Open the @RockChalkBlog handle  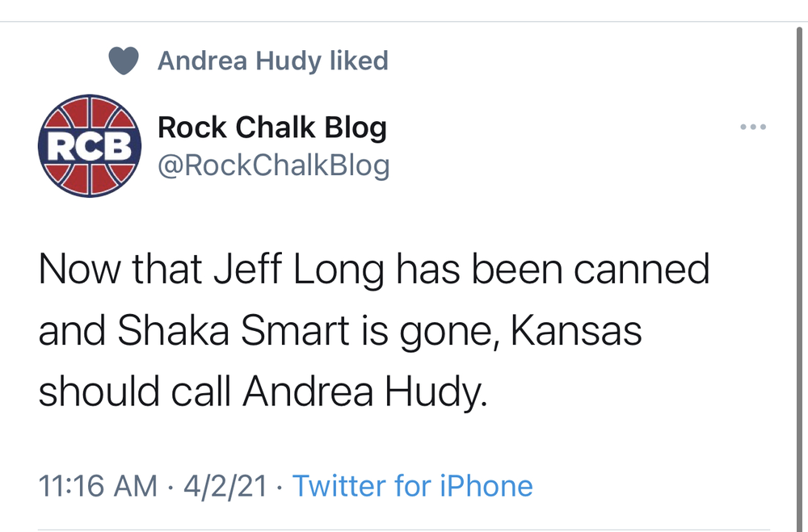tap(274, 165)
